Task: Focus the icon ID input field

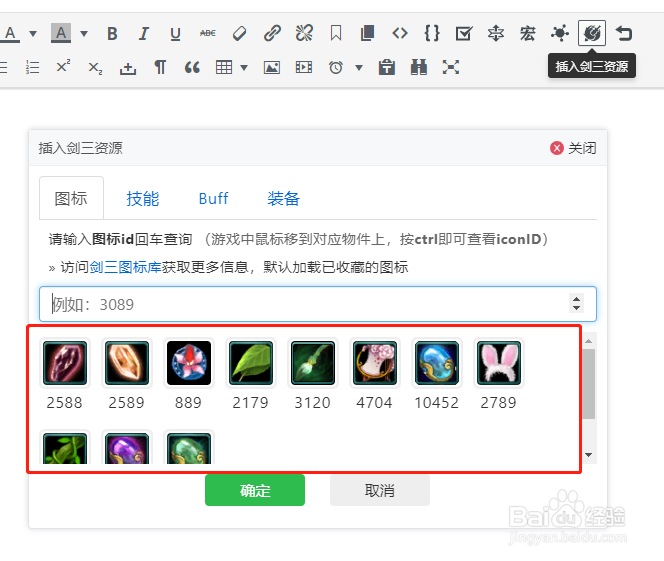Action: point(318,304)
